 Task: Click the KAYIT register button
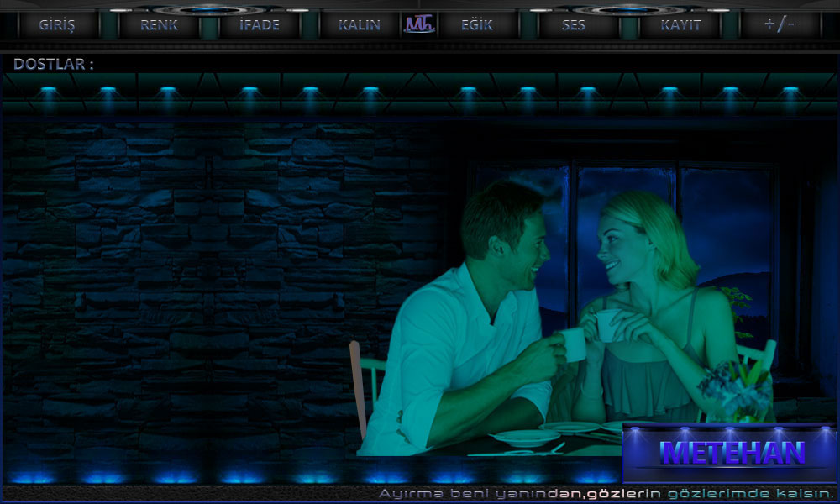pyautogui.click(x=680, y=24)
